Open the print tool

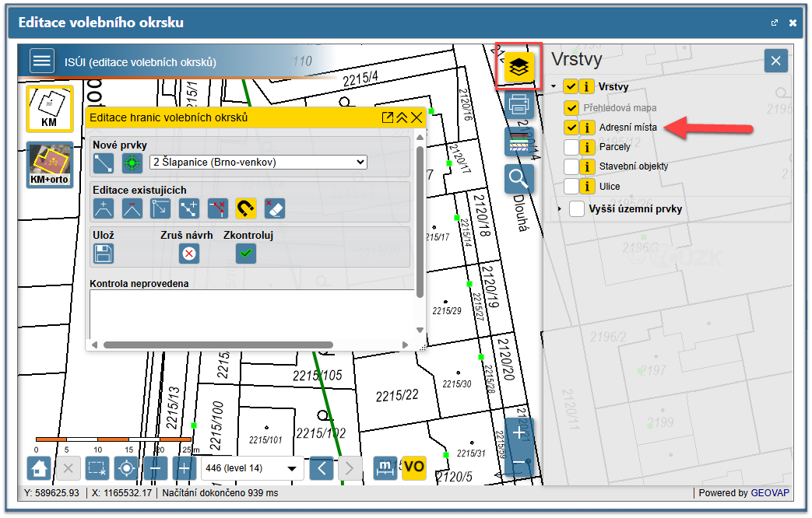[x=519, y=104]
